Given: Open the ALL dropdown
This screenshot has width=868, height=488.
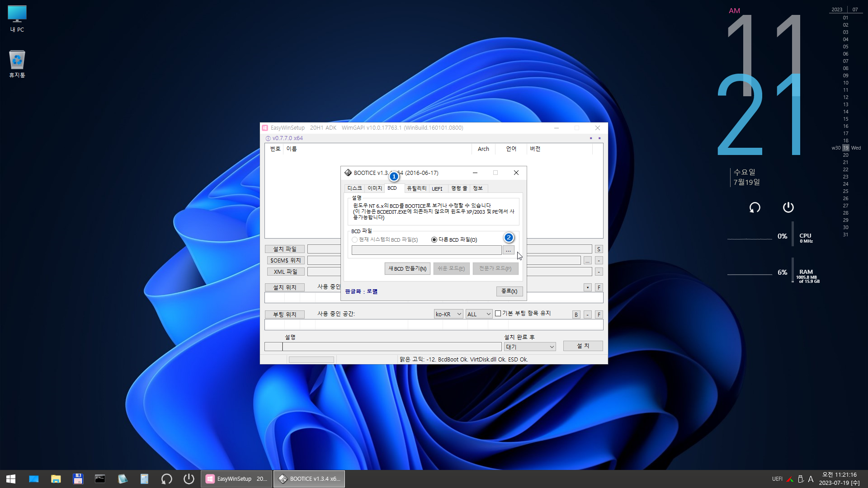Looking at the screenshot, I should pyautogui.click(x=479, y=314).
